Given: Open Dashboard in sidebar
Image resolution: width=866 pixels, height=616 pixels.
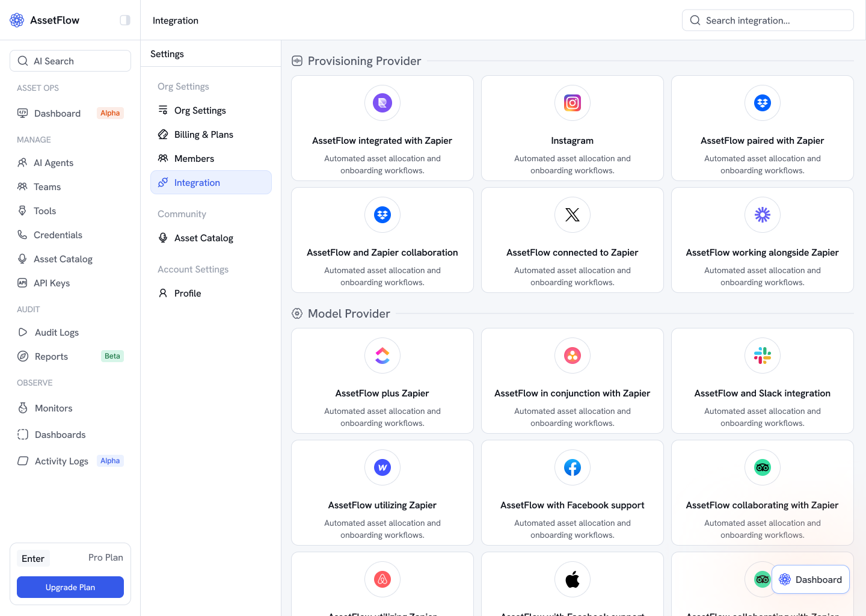Looking at the screenshot, I should point(70,113).
